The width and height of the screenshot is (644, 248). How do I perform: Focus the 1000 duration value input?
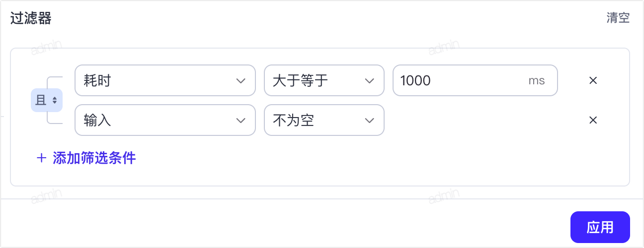coord(475,80)
